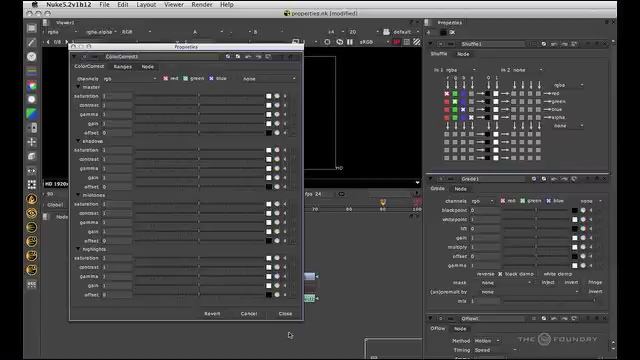
Task: Open the Merge nodes toolbar icon
Action: [x=31, y=128]
